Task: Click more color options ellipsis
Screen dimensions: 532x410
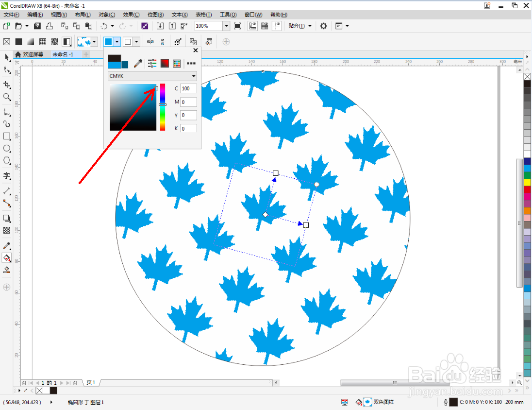Action: pyautogui.click(x=191, y=63)
